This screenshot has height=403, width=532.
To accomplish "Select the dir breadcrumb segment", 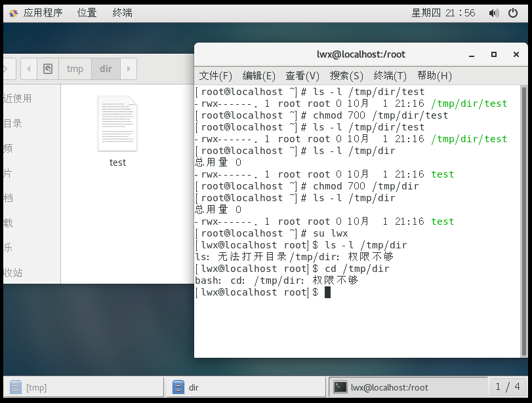I will click(105, 68).
